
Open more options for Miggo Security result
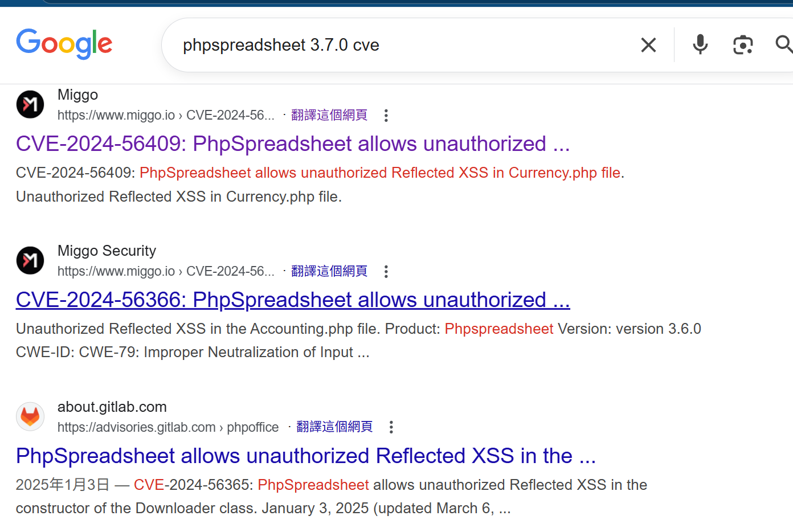(386, 272)
